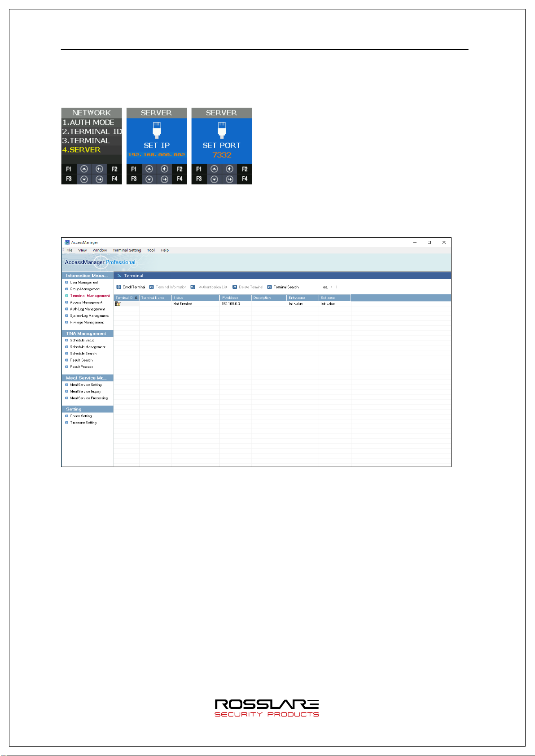535x756 pixels.
Task: Open Schedule Management under TNA Management
Action: [x=88, y=347]
